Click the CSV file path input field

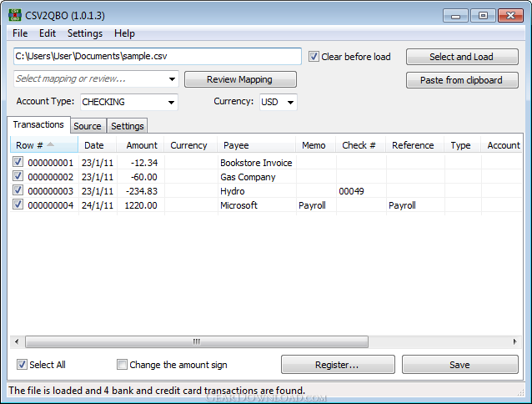click(x=158, y=57)
